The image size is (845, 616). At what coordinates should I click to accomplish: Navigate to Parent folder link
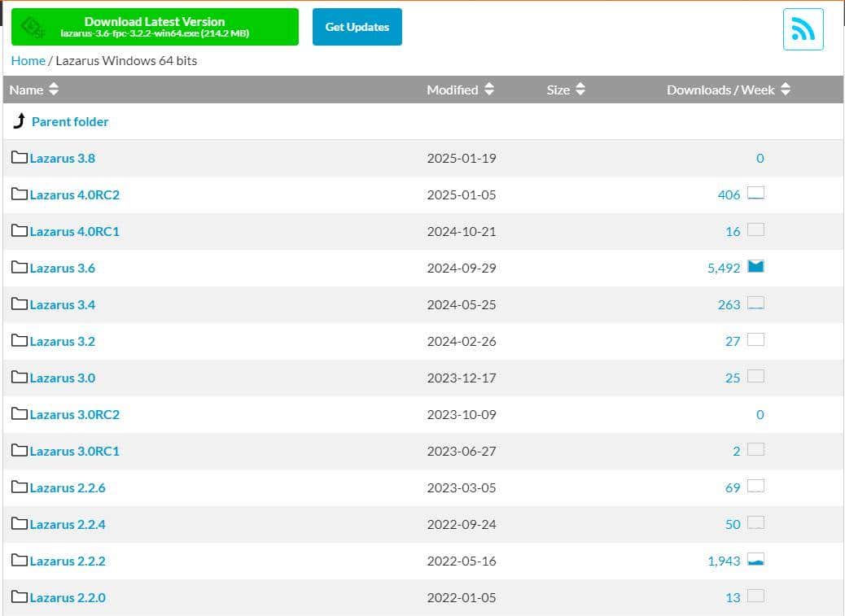(x=70, y=121)
